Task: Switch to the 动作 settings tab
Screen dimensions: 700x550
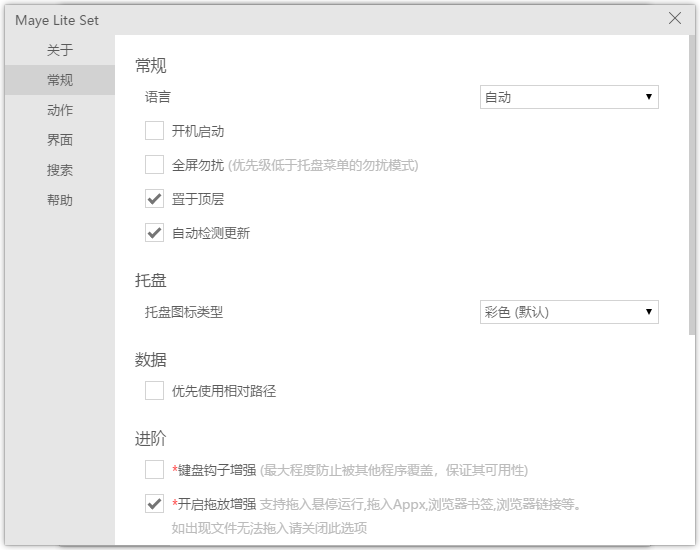Action: (x=60, y=110)
